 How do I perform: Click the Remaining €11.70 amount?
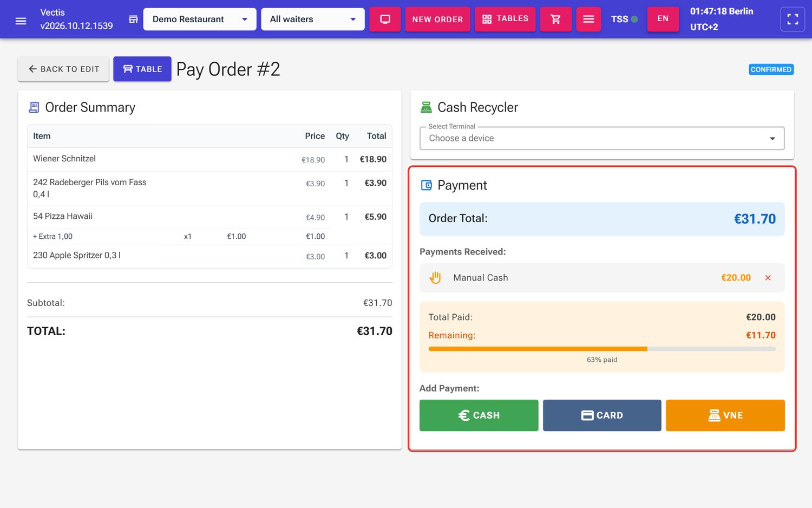(761, 335)
